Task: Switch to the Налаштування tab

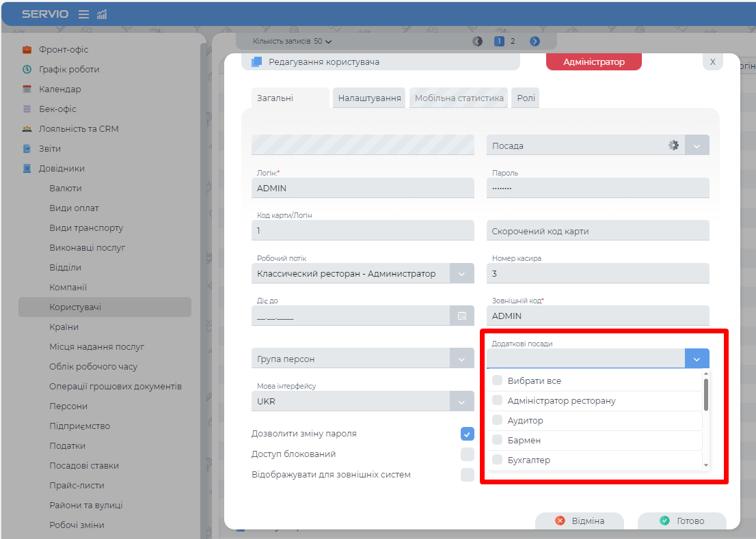Action: (x=369, y=98)
